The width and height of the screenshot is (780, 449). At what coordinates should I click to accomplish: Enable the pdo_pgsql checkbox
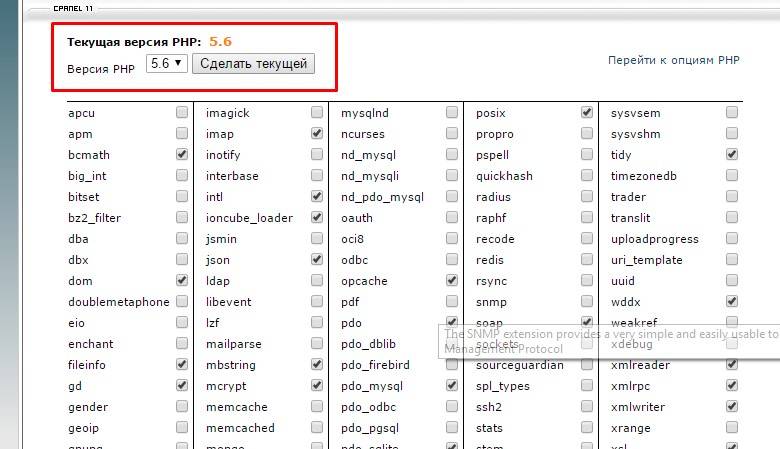coord(452,427)
